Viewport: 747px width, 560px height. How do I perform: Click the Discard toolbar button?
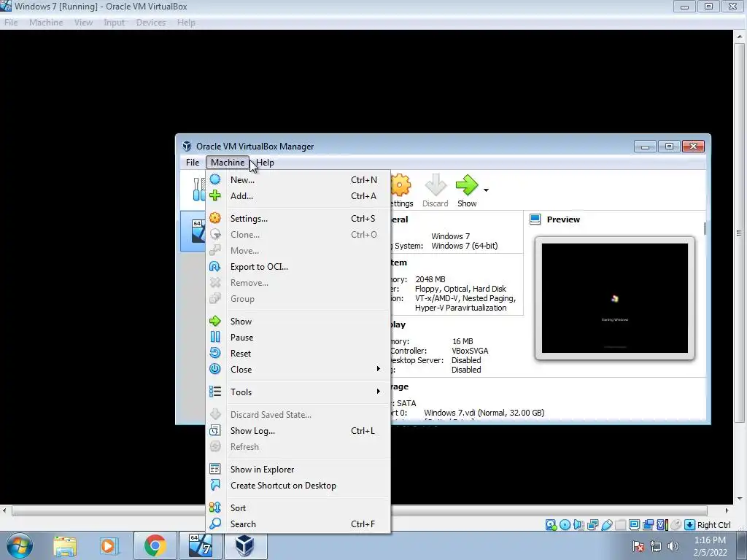coord(436,190)
